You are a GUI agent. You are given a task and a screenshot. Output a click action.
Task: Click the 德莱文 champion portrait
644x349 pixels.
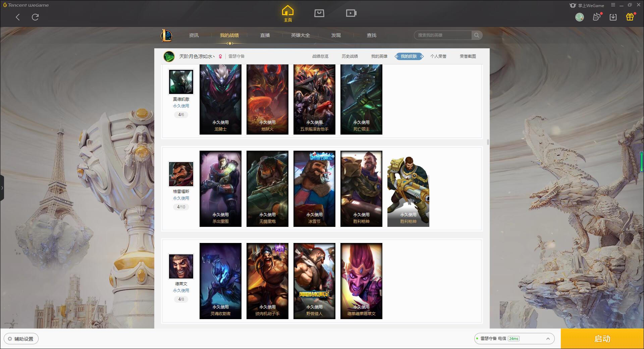[x=181, y=266]
